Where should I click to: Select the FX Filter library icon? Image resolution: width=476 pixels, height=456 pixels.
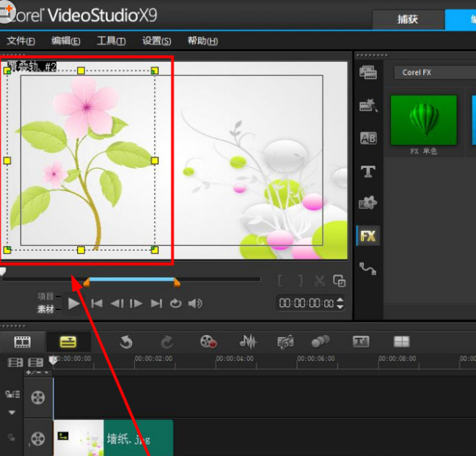point(368,236)
